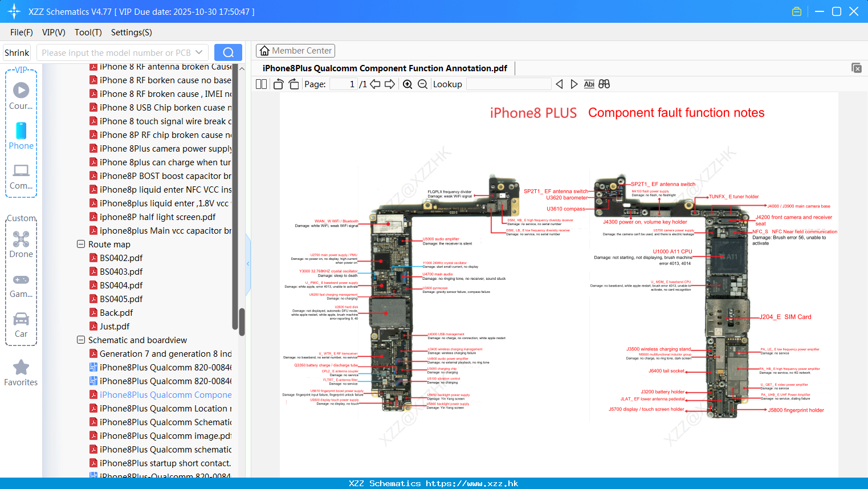The height and width of the screenshot is (489, 868).
Task: Collapse the side panel with the splitter handle
Action: tap(248, 263)
